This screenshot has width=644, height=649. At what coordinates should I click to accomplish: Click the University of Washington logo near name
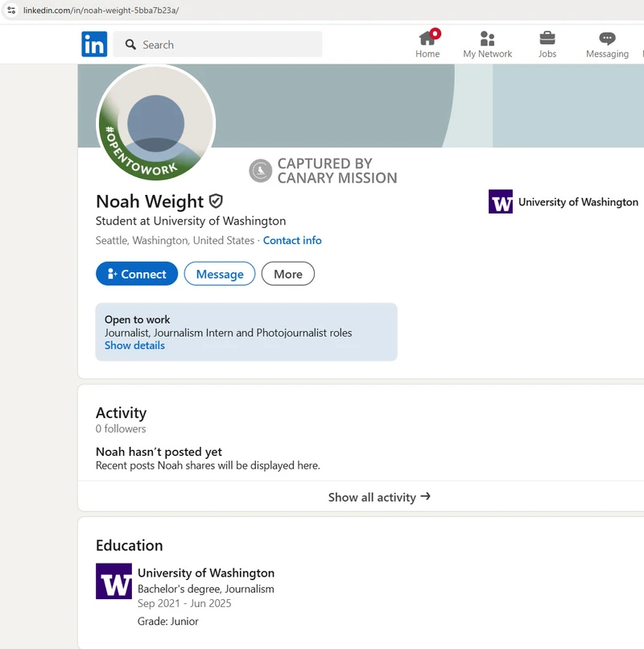point(501,201)
